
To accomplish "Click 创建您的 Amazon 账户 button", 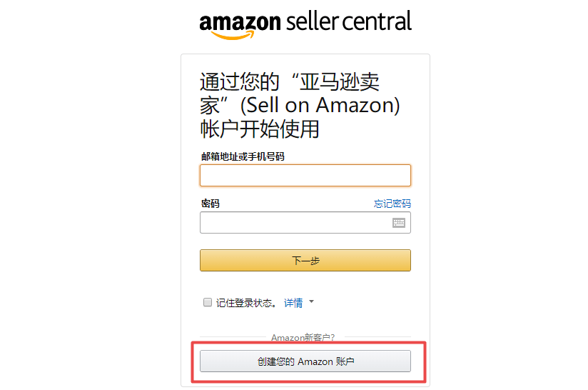I will 305,361.
